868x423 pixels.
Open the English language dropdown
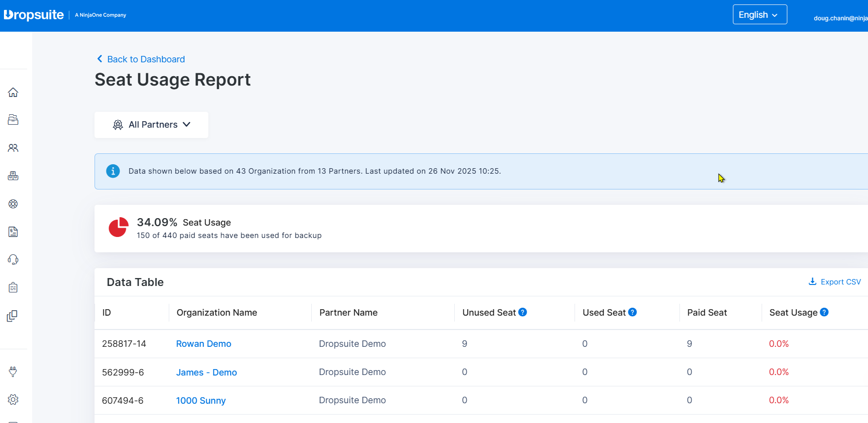tap(760, 15)
